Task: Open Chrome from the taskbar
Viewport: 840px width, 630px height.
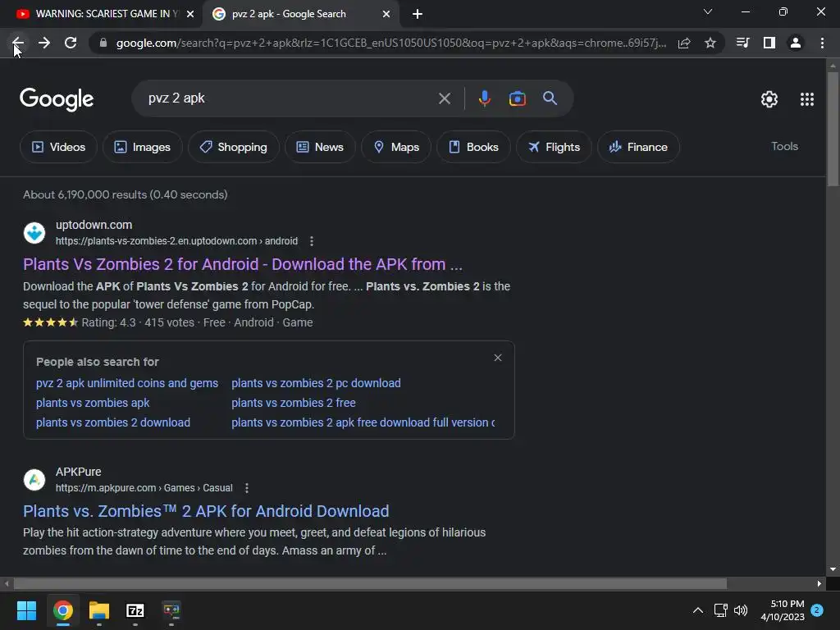Action: (62, 610)
